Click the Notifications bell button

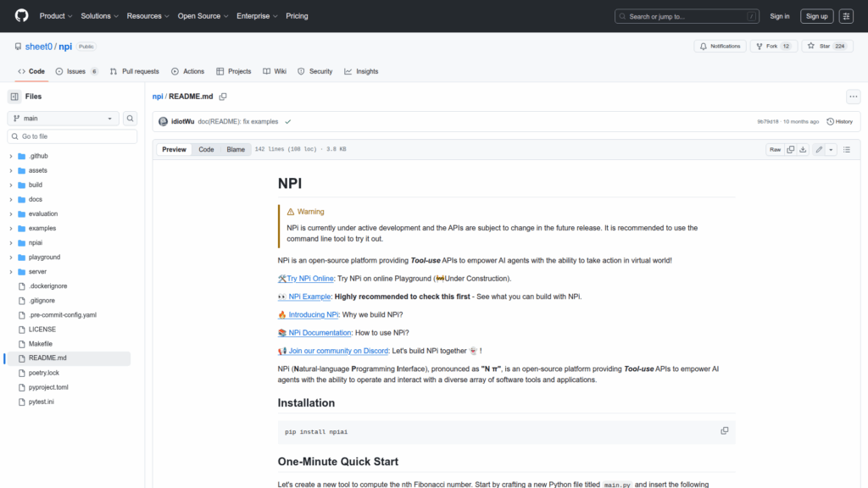point(721,46)
